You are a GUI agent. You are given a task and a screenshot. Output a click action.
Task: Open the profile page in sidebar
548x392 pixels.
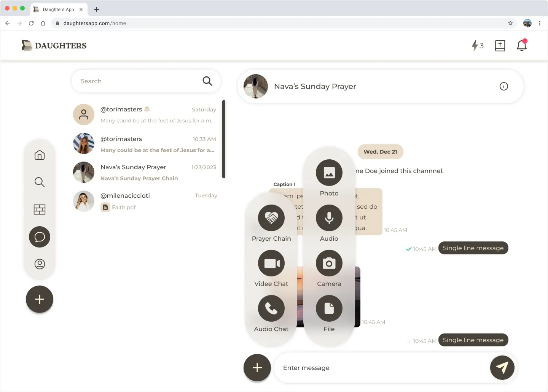point(40,264)
